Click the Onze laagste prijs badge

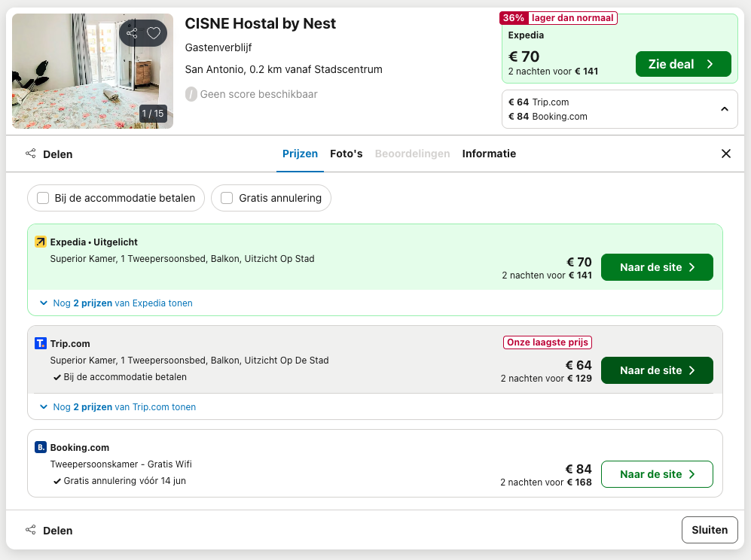548,342
